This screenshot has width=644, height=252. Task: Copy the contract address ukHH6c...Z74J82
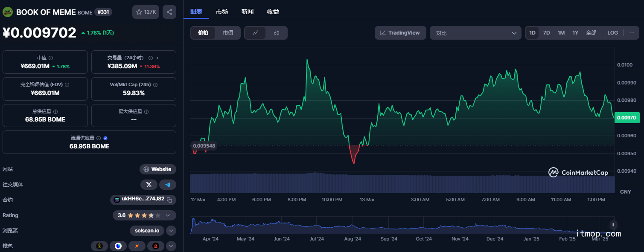point(169,200)
